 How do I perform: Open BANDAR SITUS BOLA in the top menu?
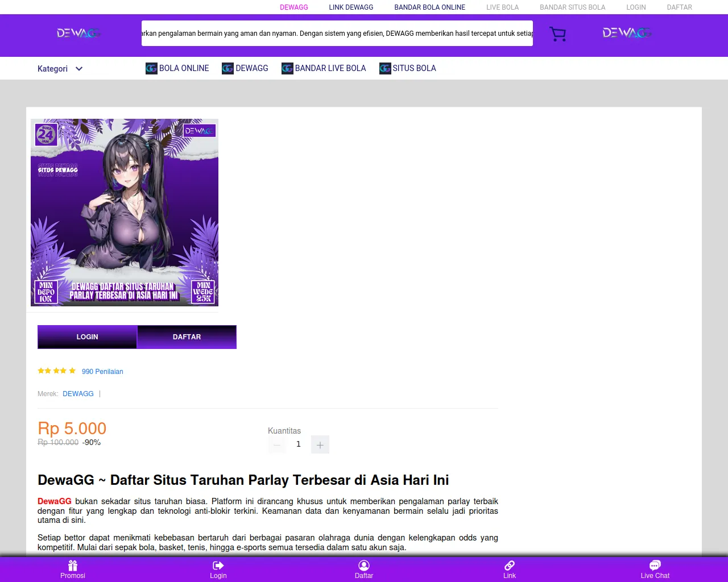click(x=573, y=7)
